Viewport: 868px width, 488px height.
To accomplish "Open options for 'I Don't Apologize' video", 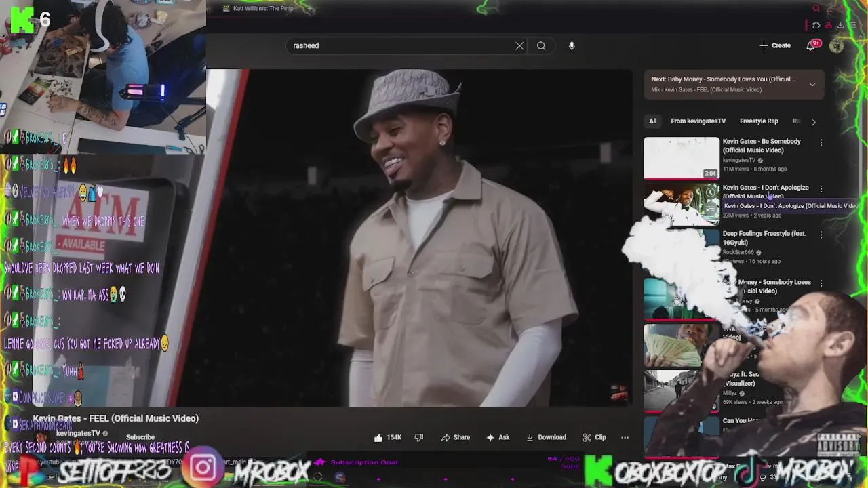I will click(821, 189).
